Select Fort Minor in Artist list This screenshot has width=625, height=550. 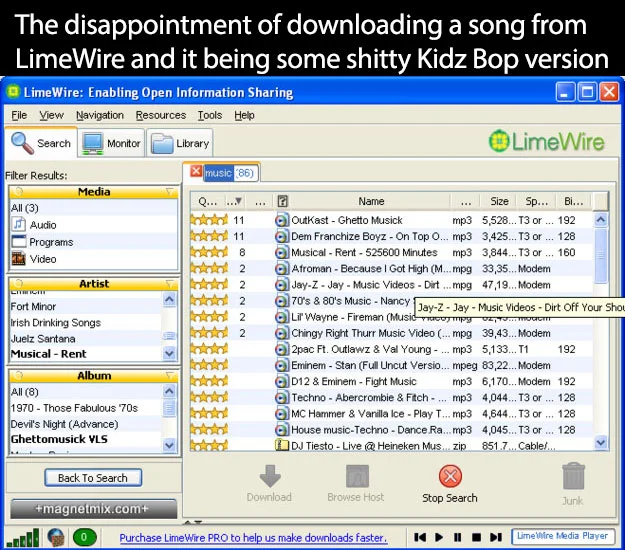86,306
